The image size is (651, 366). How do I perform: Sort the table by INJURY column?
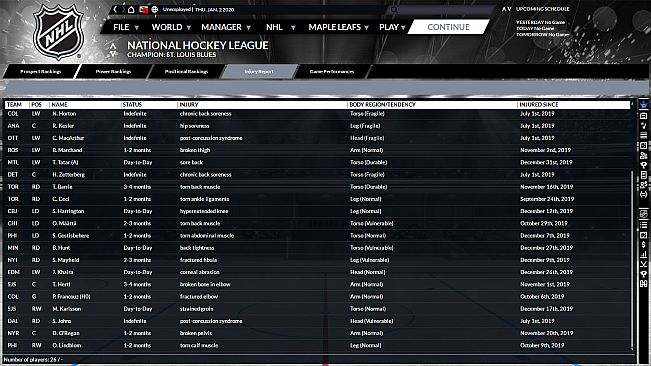click(x=189, y=105)
